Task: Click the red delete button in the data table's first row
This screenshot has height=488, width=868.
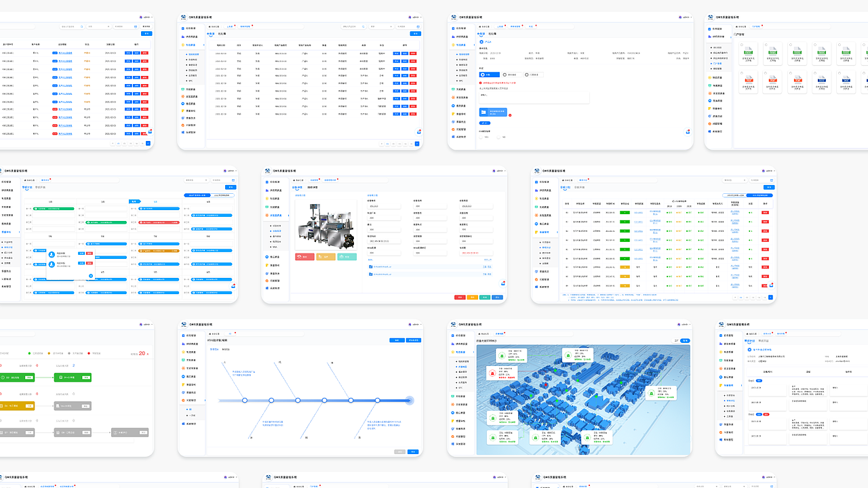Action: click(x=413, y=54)
